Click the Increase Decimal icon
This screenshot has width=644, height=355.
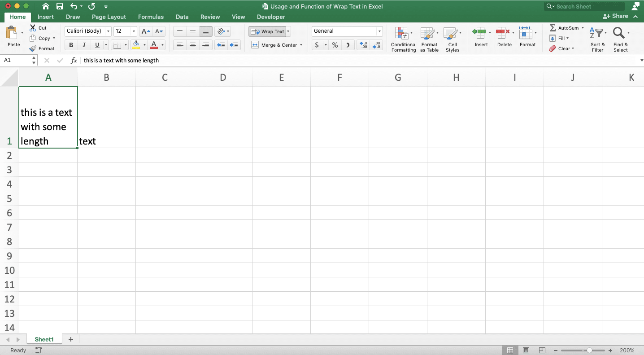[x=363, y=45]
